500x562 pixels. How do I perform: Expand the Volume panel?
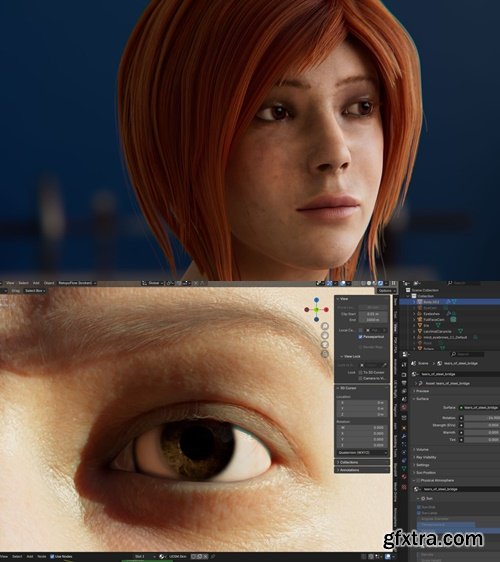point(422,449)
